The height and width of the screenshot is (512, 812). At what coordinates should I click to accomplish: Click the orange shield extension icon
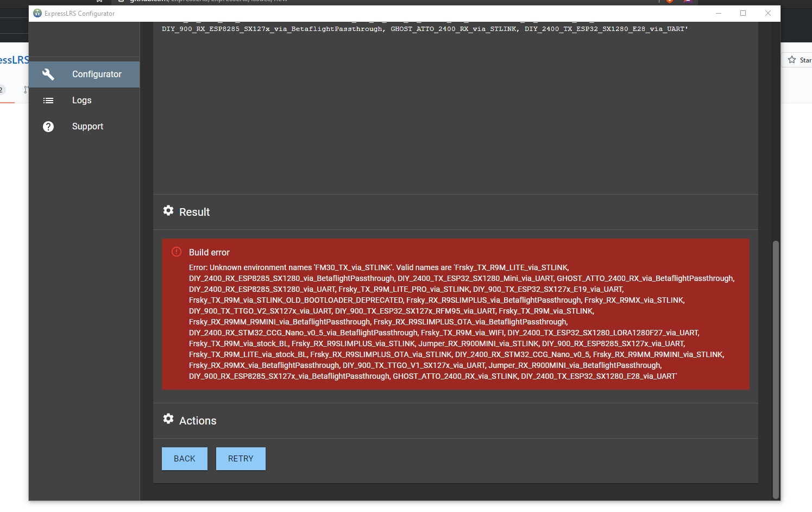click(669, 2)
